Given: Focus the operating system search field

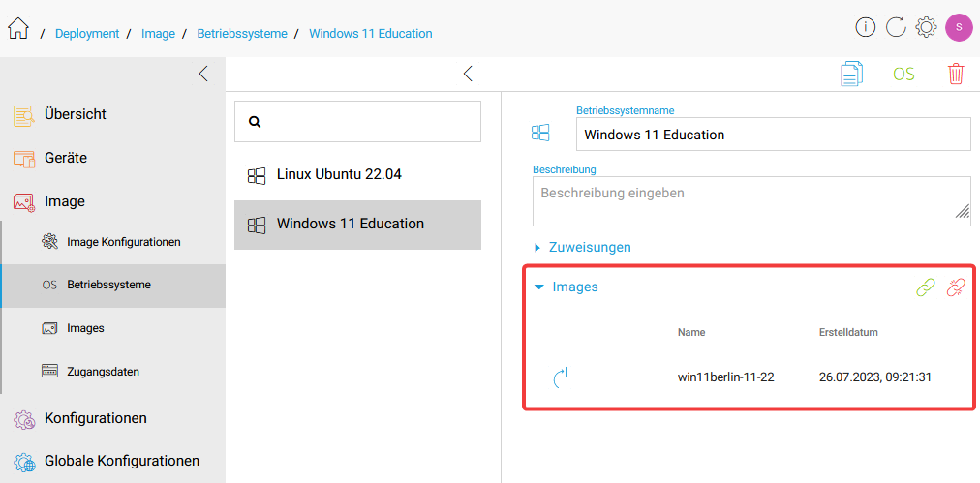Looking at the screenshot, I should 357,121.
